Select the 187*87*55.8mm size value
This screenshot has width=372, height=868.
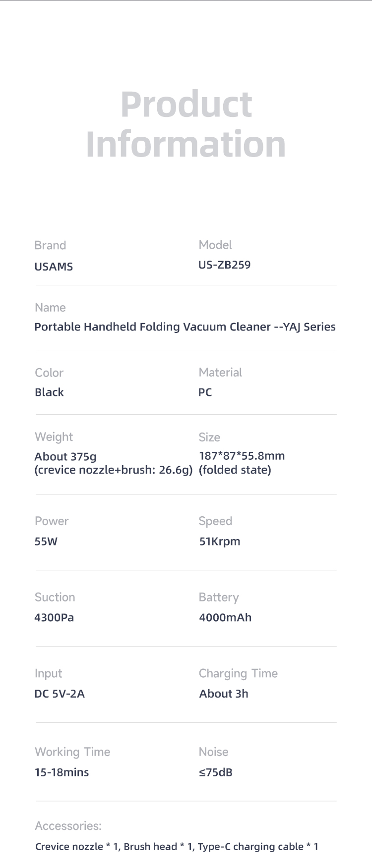point(242,456)
